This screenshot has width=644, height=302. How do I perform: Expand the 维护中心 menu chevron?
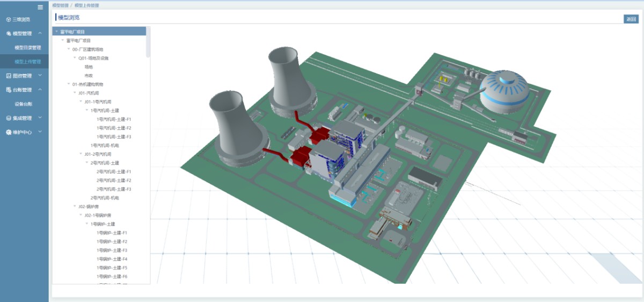pos(40,132)
